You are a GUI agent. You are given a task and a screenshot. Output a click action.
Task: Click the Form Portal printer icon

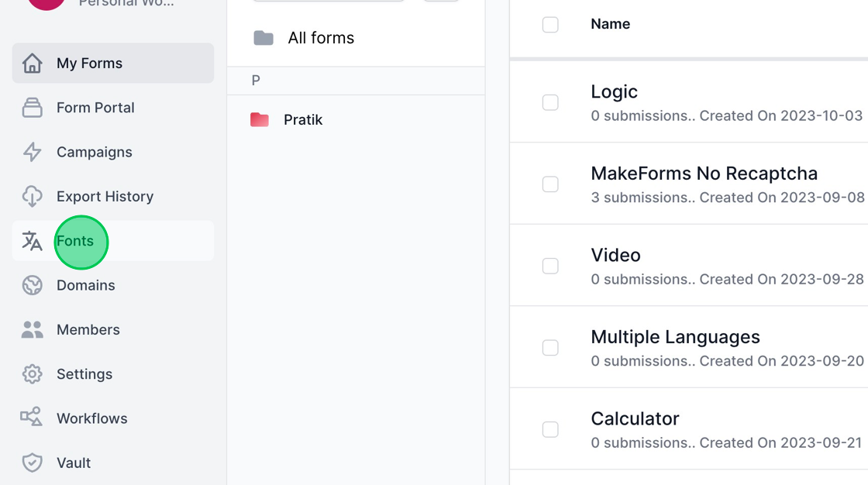point(32,107)
